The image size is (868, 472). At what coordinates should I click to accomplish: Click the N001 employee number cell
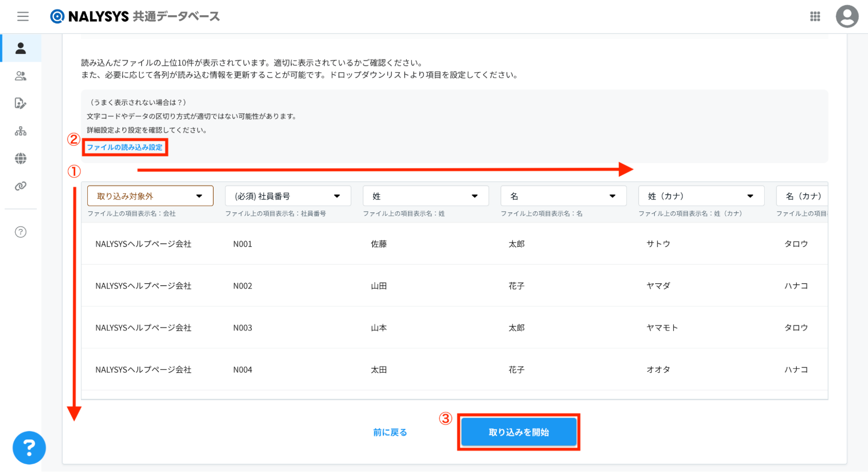point(243,244)
